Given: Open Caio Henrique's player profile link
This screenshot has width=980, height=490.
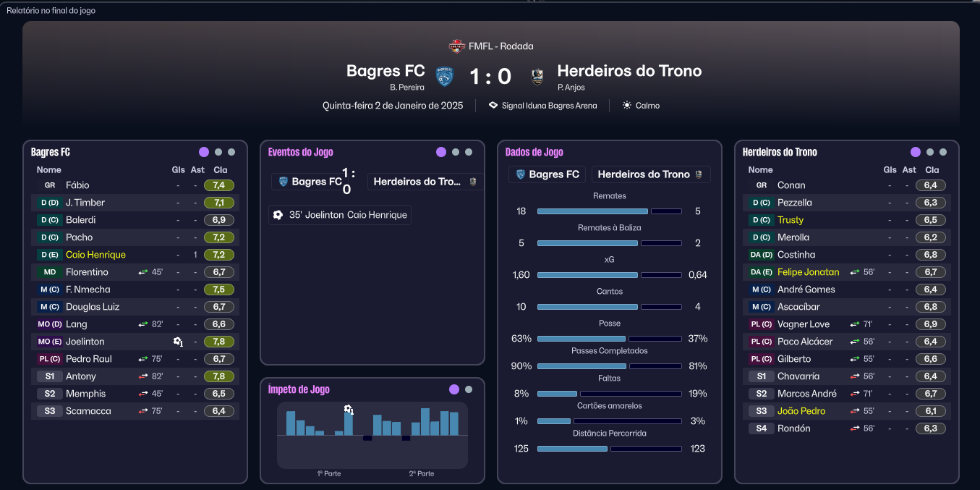Looking at the screenshot, I should [x=95, y=255].
